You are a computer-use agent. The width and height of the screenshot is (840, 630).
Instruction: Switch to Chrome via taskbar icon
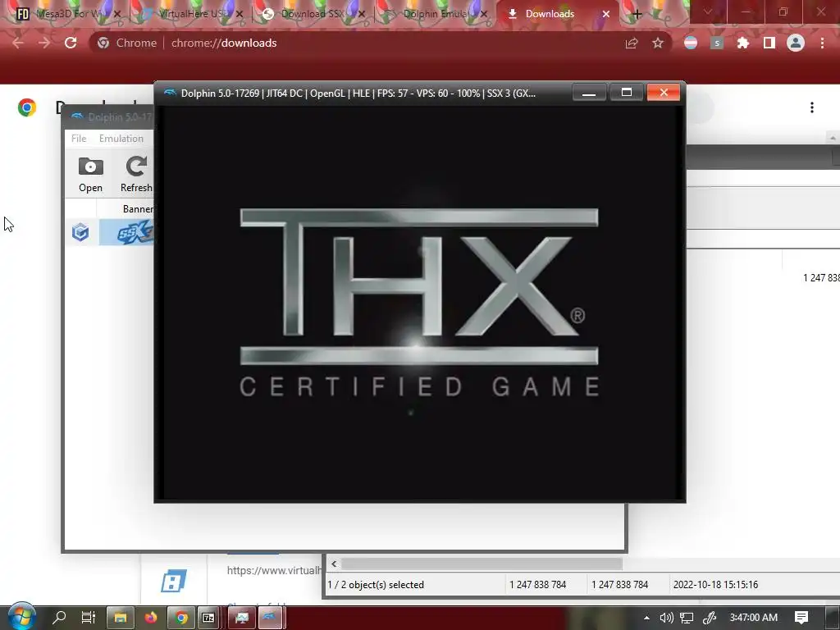(x=181, y=618)
